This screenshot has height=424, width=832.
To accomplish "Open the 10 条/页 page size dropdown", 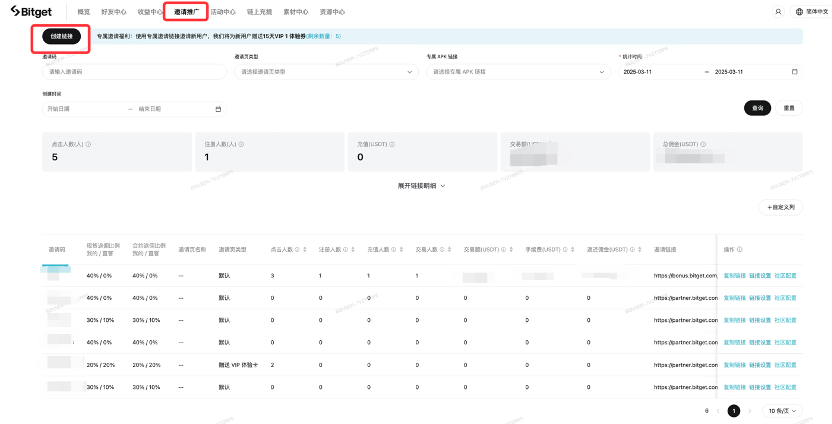I will point(783,410).
